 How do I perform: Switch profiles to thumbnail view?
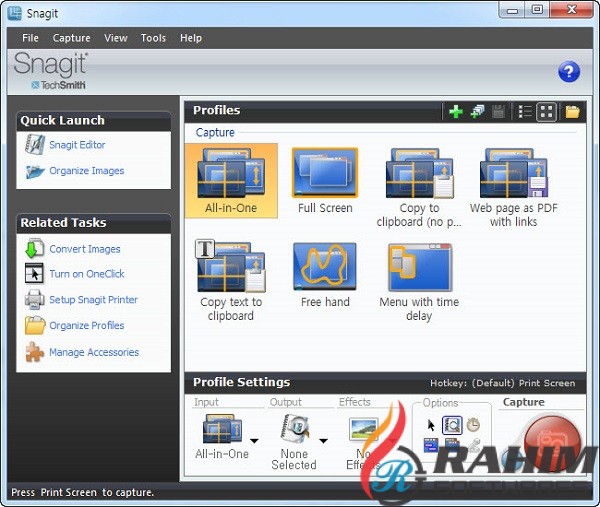coord(546,112)
